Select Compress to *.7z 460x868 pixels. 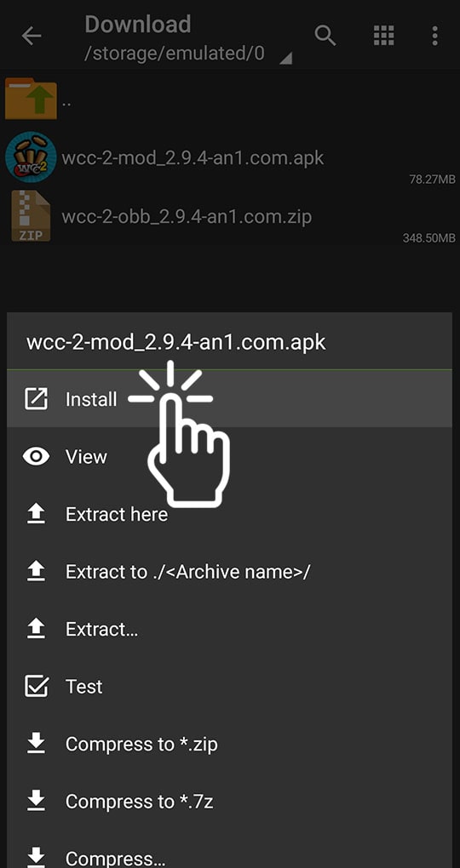[x=229, y=802]
